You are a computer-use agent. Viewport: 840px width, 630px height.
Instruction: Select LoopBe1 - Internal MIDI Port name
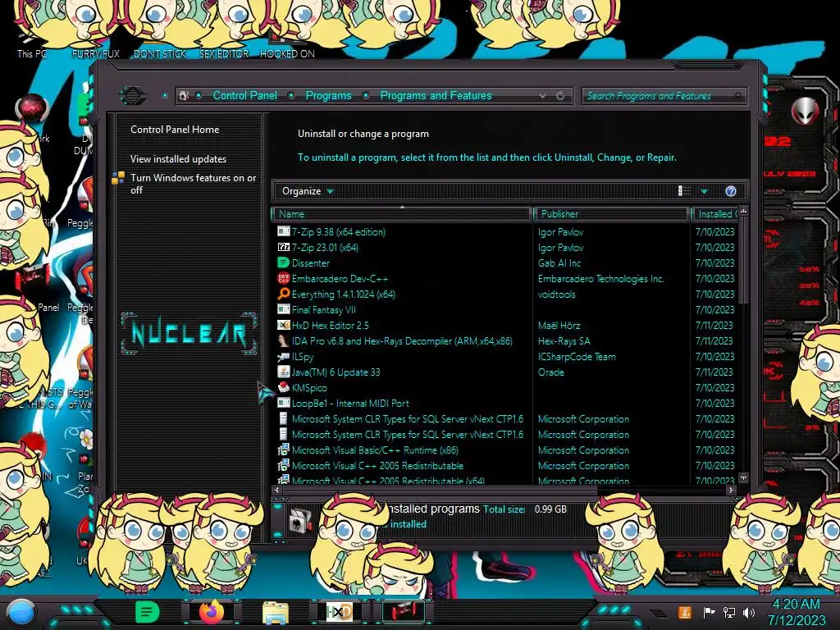click(349, 404)
